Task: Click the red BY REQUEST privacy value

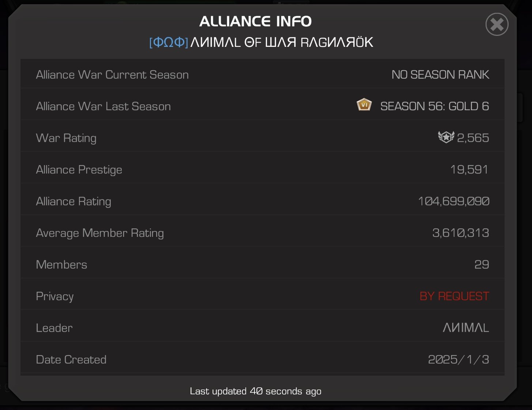Action: tap(454, 296)
